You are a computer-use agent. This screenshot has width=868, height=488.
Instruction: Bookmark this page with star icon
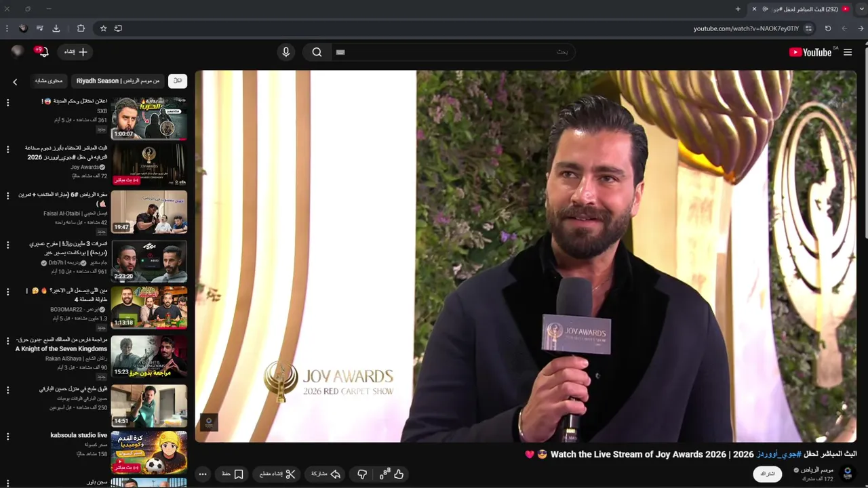[103, 28]
